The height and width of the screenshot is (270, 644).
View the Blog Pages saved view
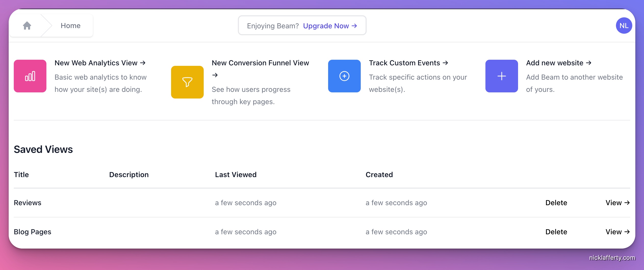point(617,231)
